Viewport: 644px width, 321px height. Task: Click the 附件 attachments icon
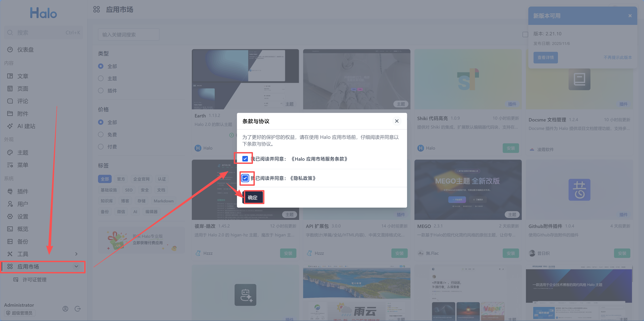10,114
